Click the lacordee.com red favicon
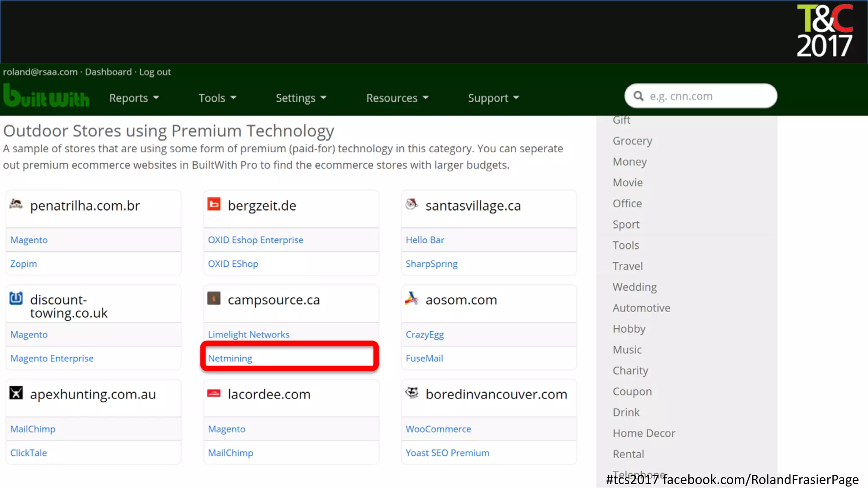Screen dimensions: 868x488 214,394
